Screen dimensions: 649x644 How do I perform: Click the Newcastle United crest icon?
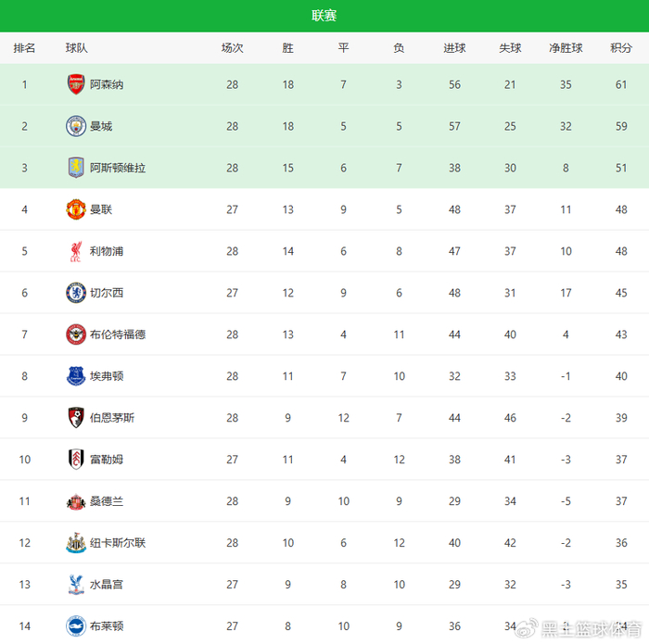tap(76, 543)
